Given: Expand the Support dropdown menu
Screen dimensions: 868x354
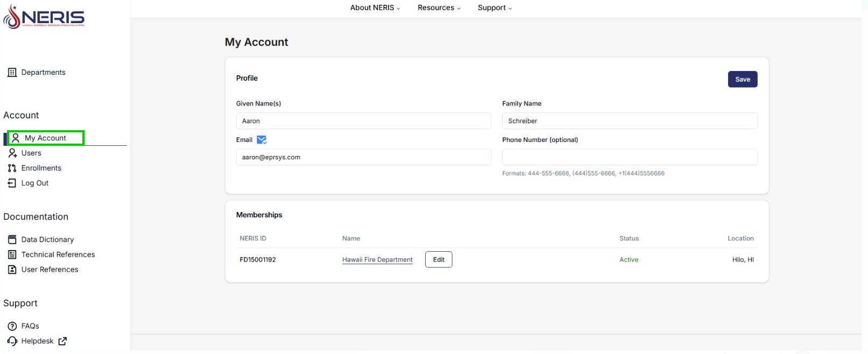Looking at the screenshot, I should coord(495,8).
